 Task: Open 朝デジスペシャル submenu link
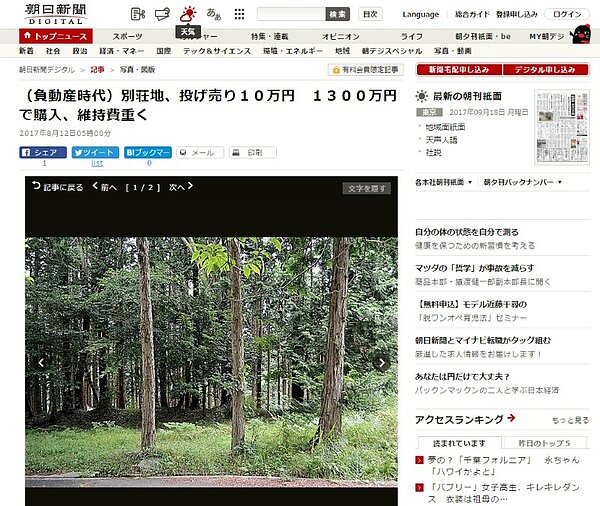click(x=392, y=51)
